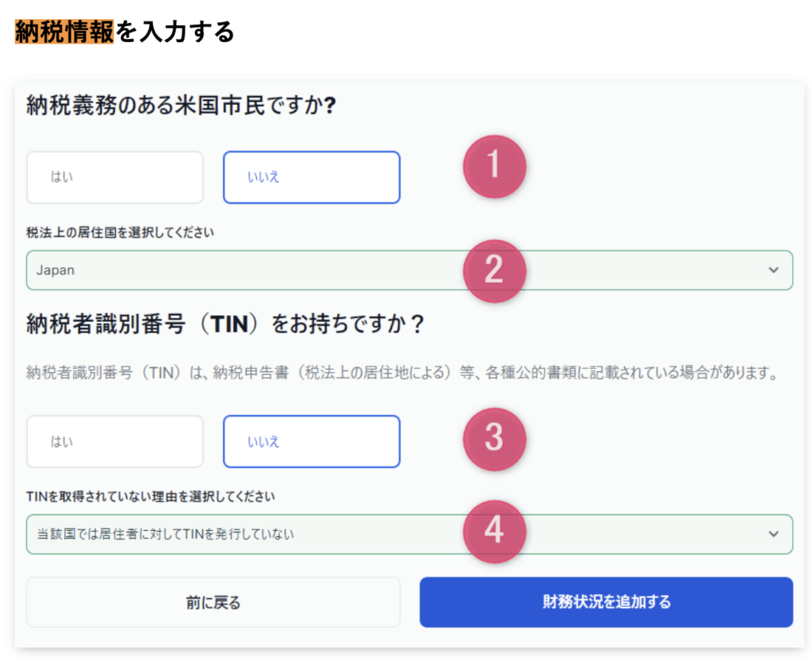Click the TINを取得されていない理由 label
The image size is (812, 660).
tap(151, 497)
